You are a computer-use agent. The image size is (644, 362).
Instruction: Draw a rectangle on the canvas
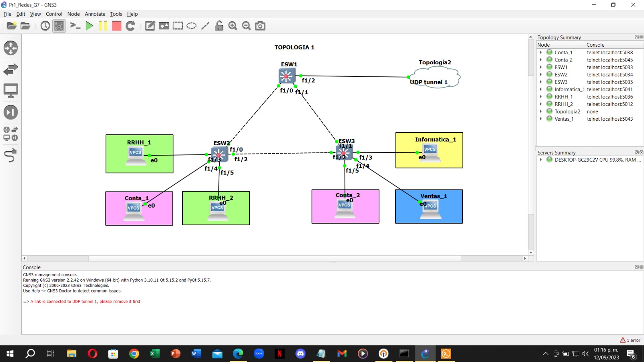point(177,25)
